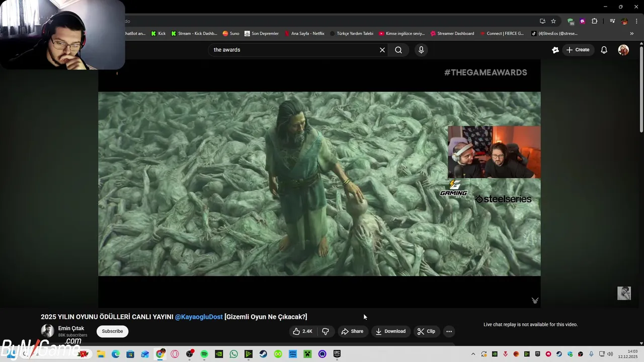Open Prime Video from the taskbar
Screen dimensions: 644x362
coord(293,354)
